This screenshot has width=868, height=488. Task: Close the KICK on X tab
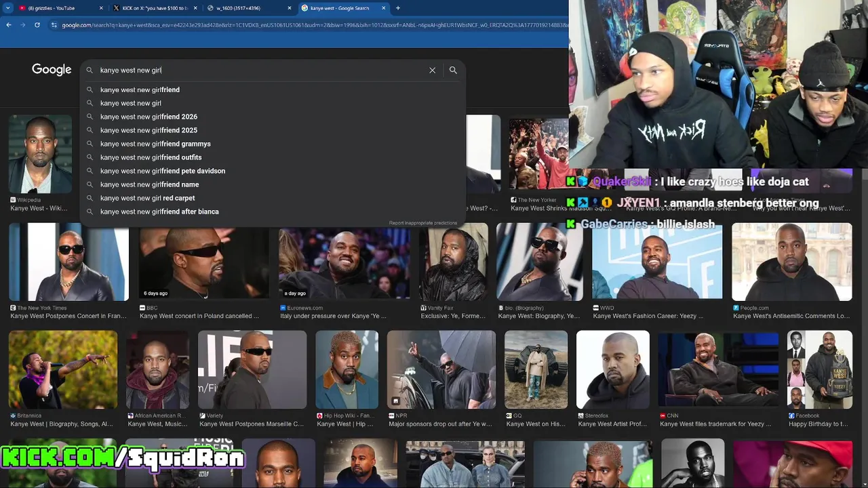(195, 8)
